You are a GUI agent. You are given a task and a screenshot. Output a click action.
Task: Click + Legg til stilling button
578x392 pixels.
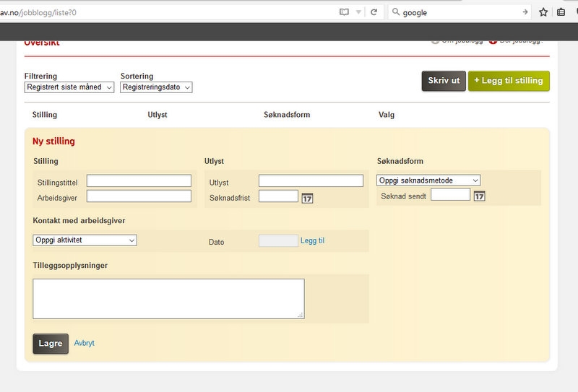[x=509, y=81]
